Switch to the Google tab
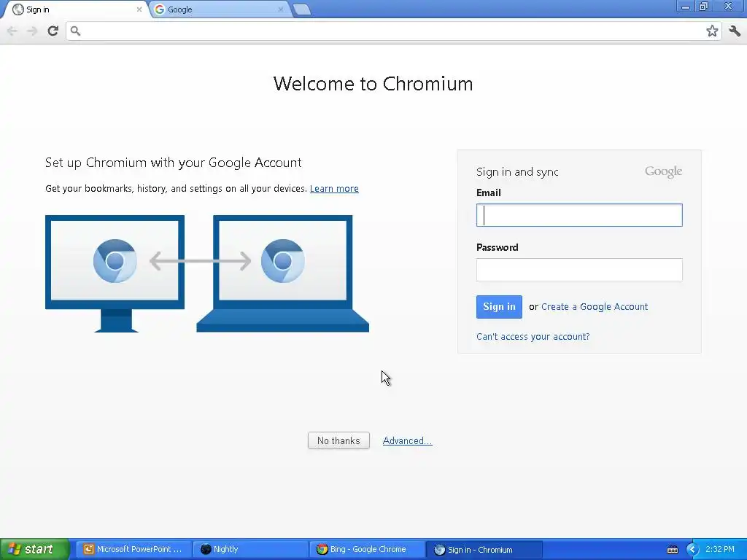Image resolution: width=747 pixels, height=560 pixels. tap(220, 9)
